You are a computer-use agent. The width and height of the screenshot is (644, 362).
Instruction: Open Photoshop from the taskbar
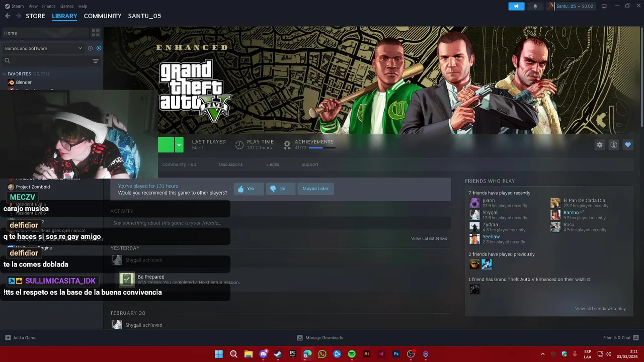tap(396, 354)
